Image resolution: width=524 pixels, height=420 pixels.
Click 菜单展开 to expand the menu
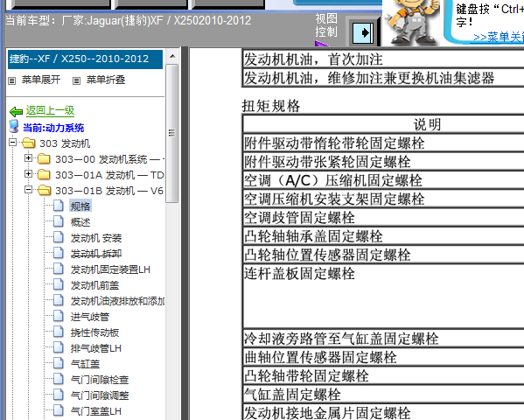41,80
